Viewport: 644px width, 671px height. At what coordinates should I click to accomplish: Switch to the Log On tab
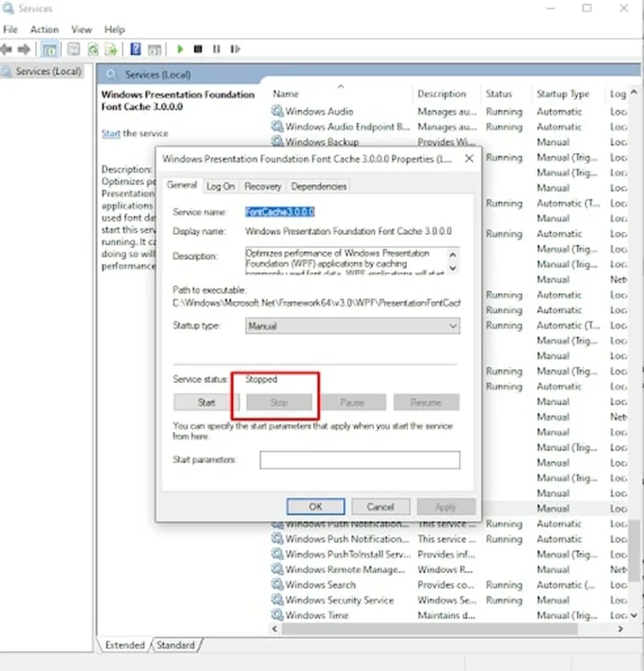coord(220,187)
